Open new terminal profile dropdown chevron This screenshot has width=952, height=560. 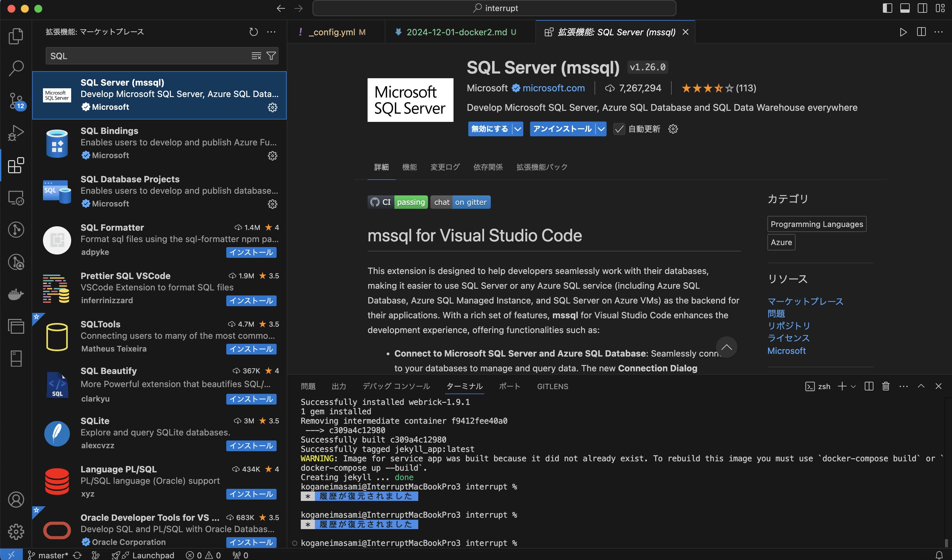click(853, 386)
